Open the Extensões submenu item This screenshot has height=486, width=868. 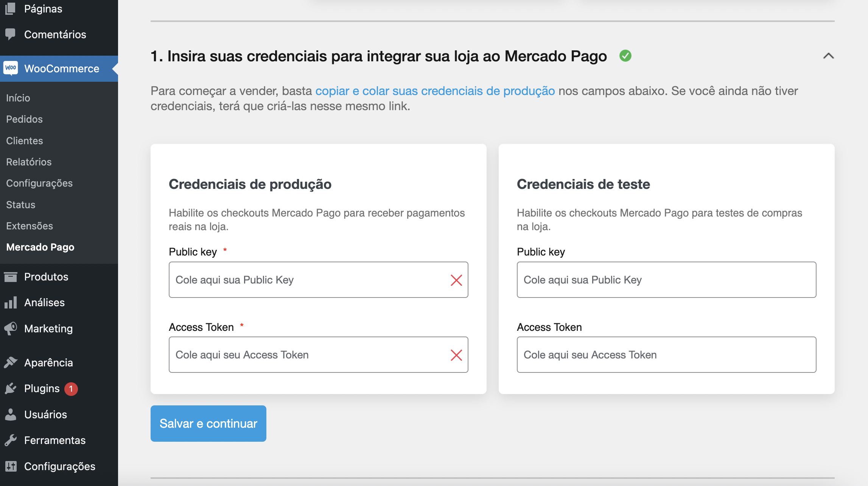30,226
